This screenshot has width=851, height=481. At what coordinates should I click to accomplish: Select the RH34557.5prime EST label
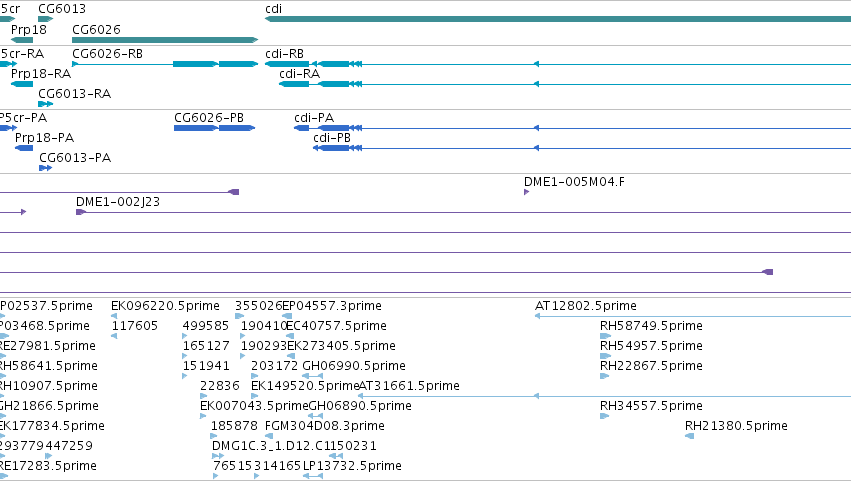point(651,407)
